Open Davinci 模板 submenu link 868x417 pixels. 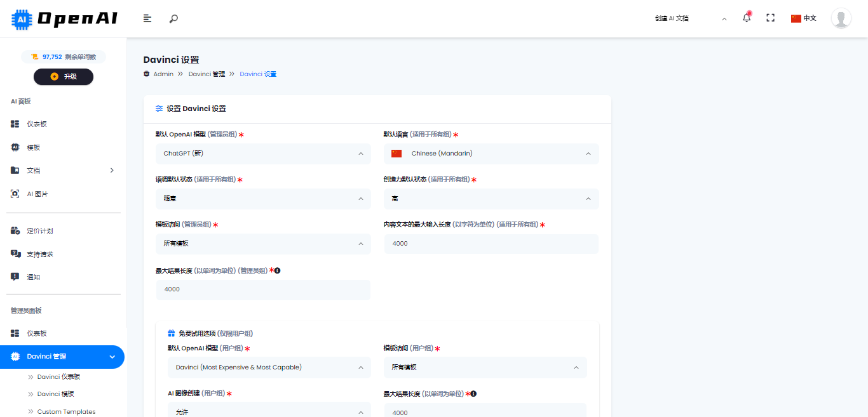[x=55, y=394]
